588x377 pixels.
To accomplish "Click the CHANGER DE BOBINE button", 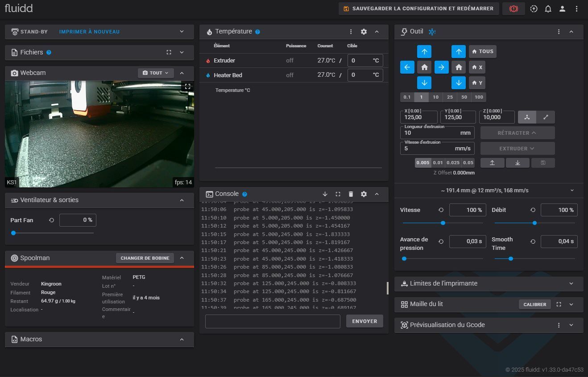I will [145, 258].
